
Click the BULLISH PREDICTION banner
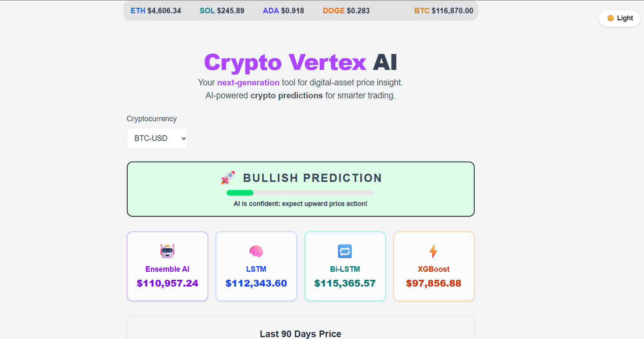300,189
